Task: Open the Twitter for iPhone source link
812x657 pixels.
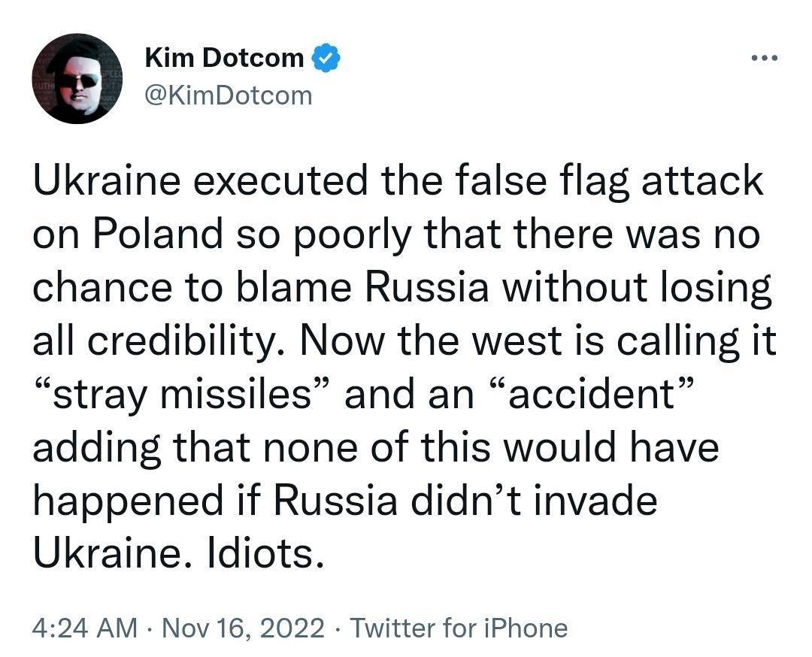Action: pos(459,628)
